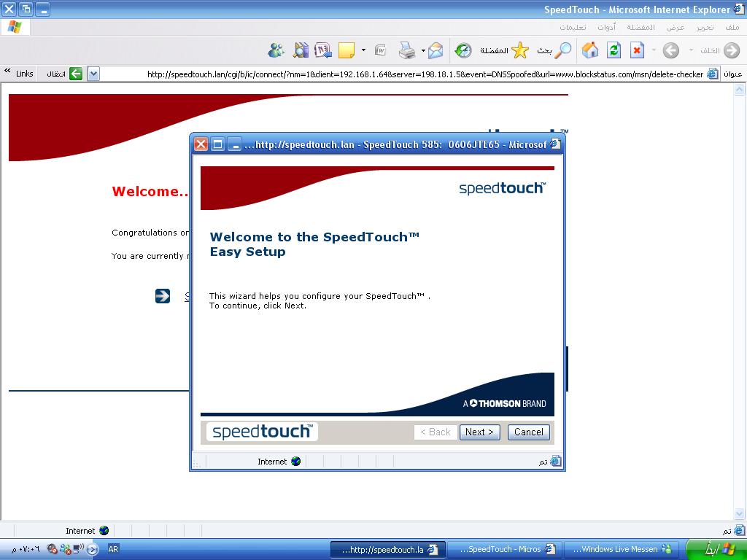Viewport: 747px width, 560px height.
Task: Click the Mail envelope toolbar icon
Action: tap(436, 50)
